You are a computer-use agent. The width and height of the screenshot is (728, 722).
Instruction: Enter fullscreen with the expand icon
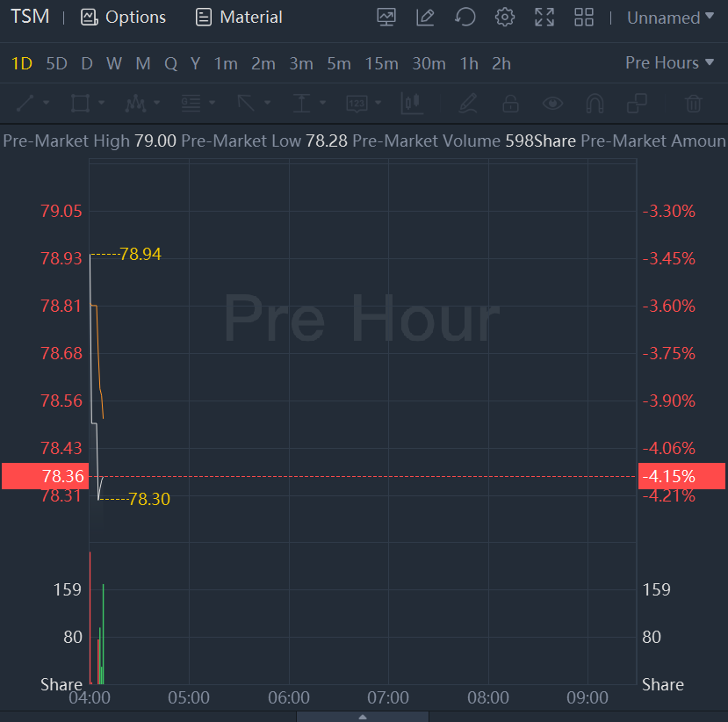(x=544, y=17)
